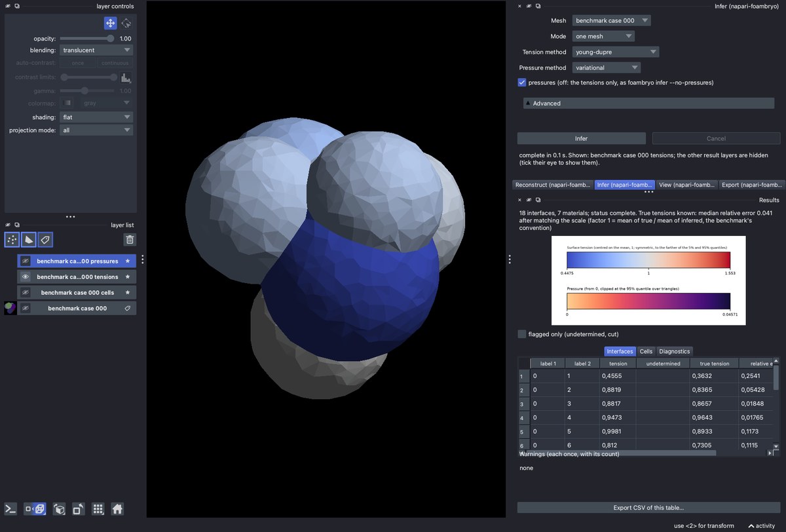
Task: Switch to the View plugin tab
Action: [687, 185]
